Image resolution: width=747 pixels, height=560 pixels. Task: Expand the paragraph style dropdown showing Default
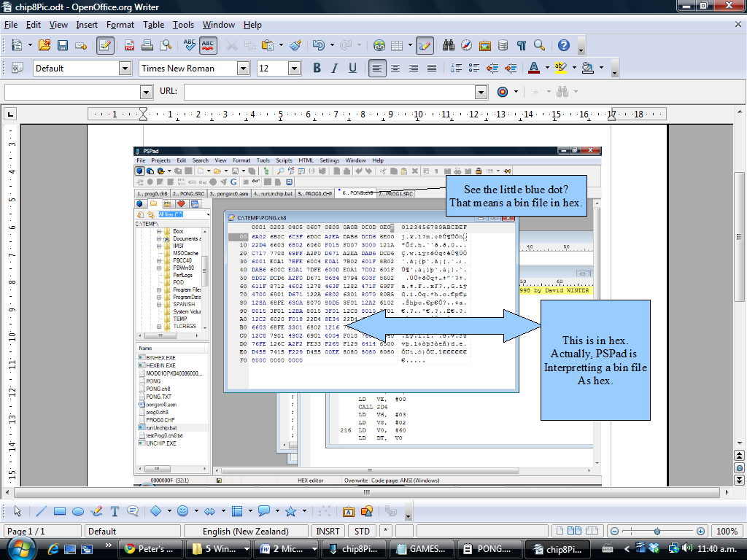pos(125,69)
